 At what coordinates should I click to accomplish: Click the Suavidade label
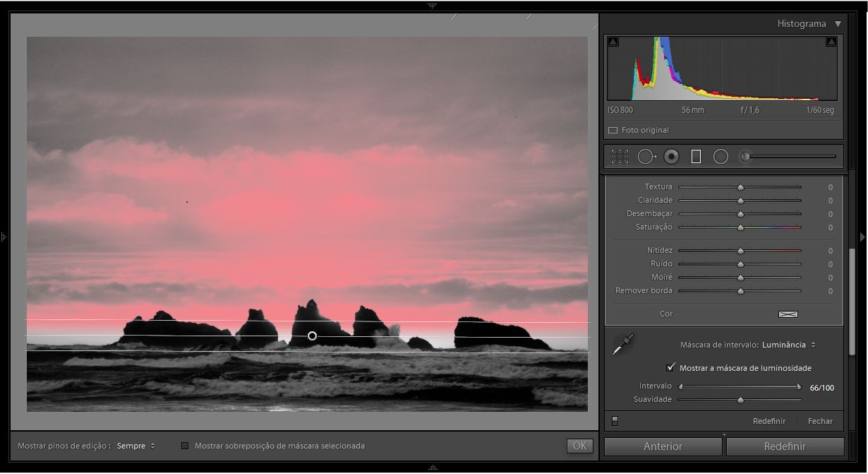653,400
